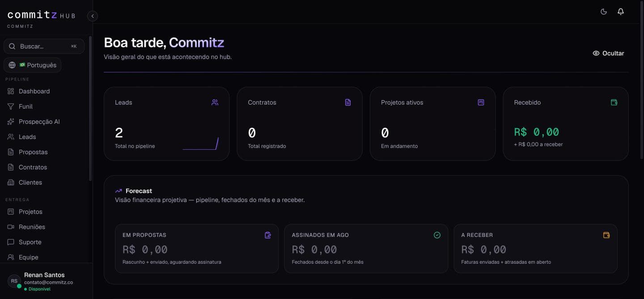Click the Equipe person icon

click(x=11, y=257)
